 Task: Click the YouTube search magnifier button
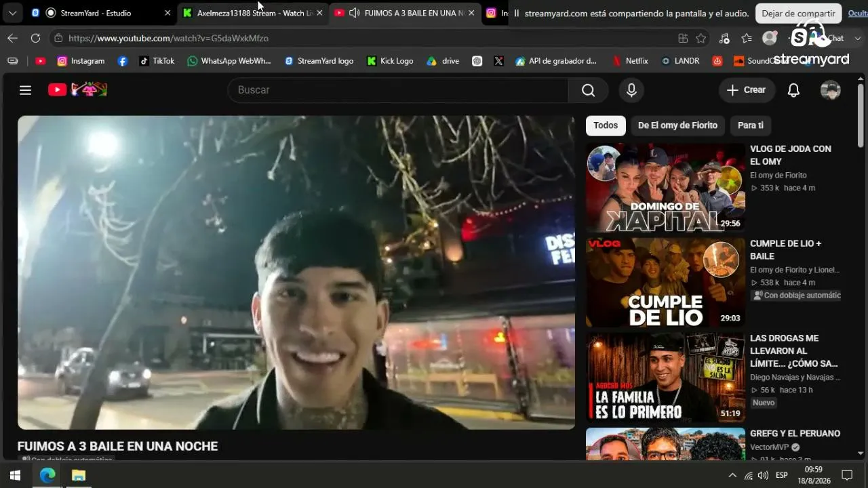(588, 90)
